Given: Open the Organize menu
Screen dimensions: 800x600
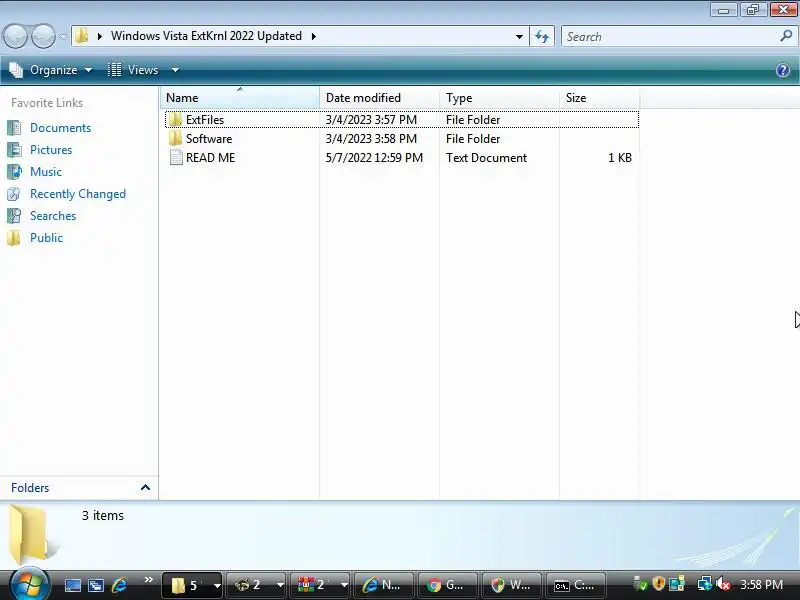Looking at the screenshot, I should click(x=51, y=70).
